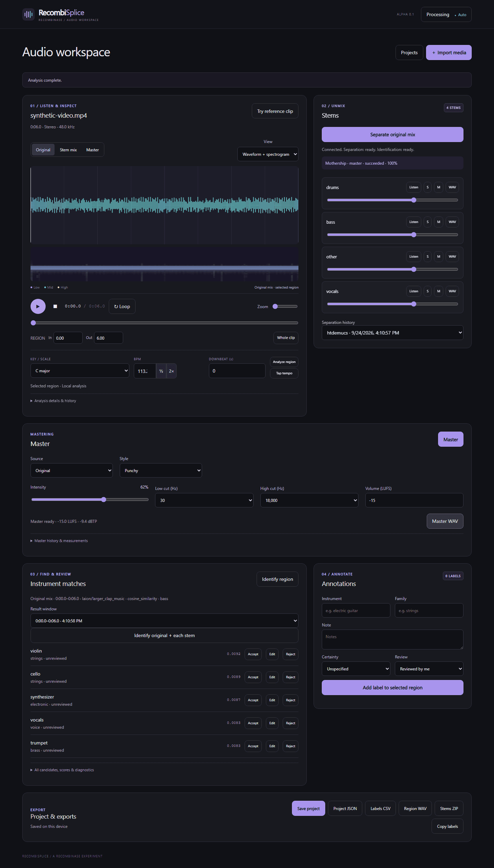Open the Key / Scale dropdown
The width and height of the screenshot is (494, 868).
click(80, 371)
